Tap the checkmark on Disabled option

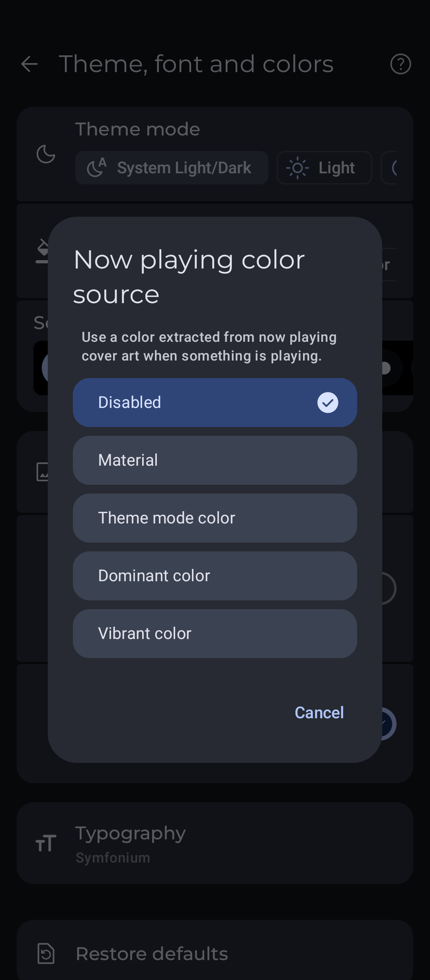(x=328, y=402)
